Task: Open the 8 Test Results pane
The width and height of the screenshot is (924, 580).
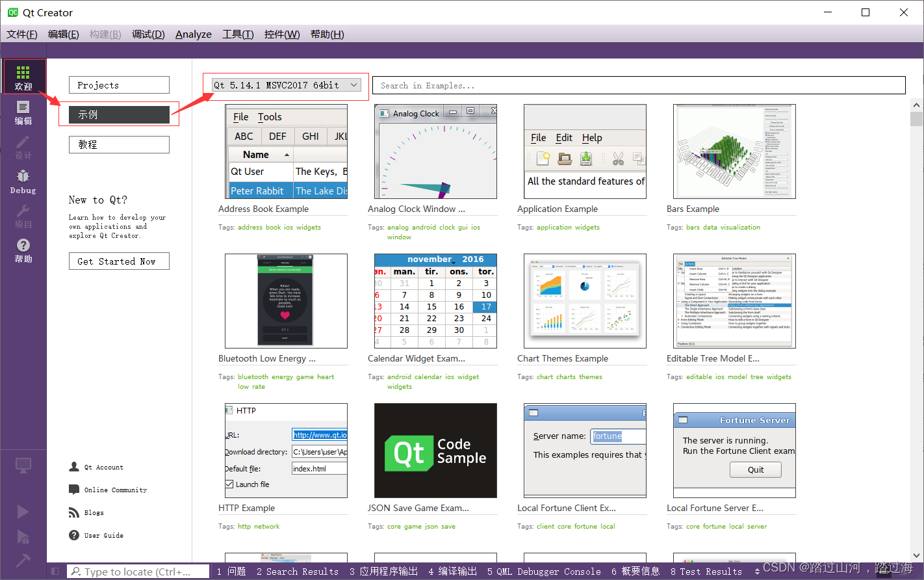Action: click(x=706, y=572)
